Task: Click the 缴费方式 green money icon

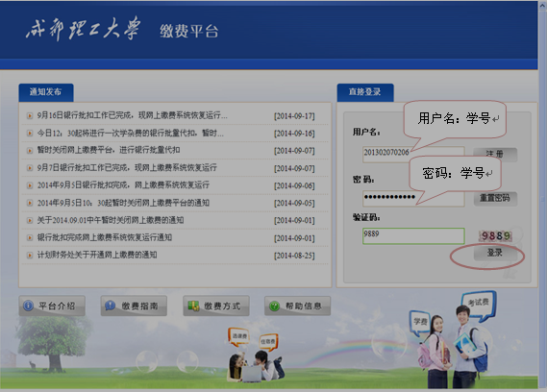Action: [193, 306]
